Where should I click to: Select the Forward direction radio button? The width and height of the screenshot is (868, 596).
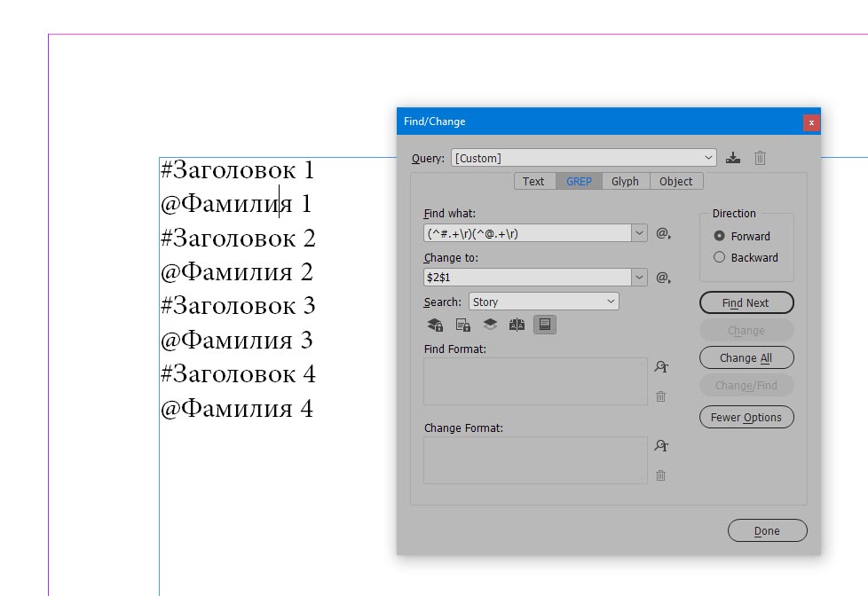click(719, 236)
